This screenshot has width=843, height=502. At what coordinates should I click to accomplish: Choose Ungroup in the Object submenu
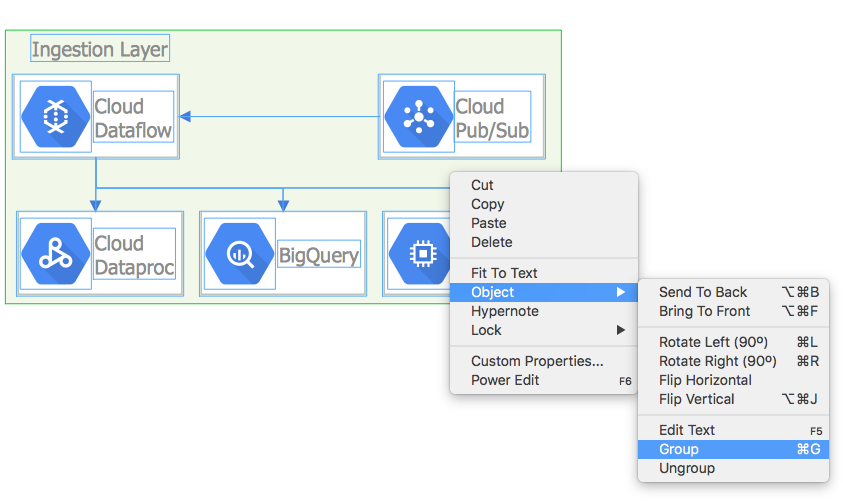coord(733,469)
